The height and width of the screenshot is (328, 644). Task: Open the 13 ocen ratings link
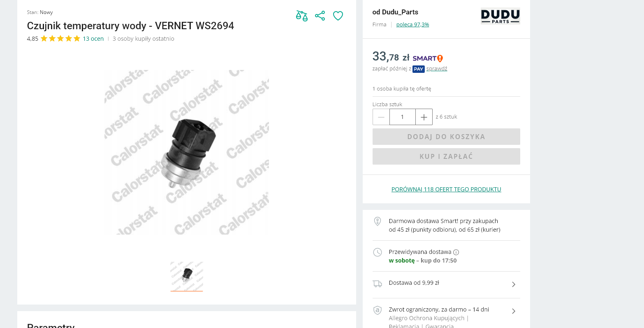click(x=93, y=39)
